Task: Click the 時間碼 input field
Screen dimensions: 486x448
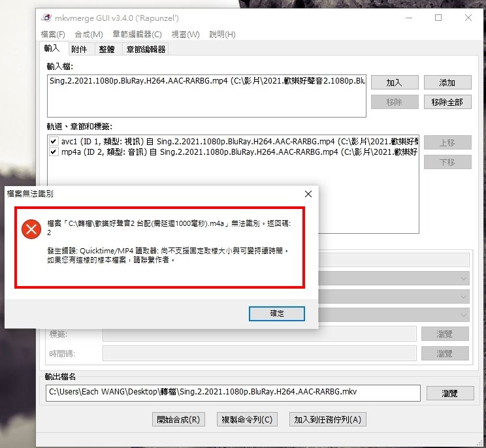Action: point(259,353)
